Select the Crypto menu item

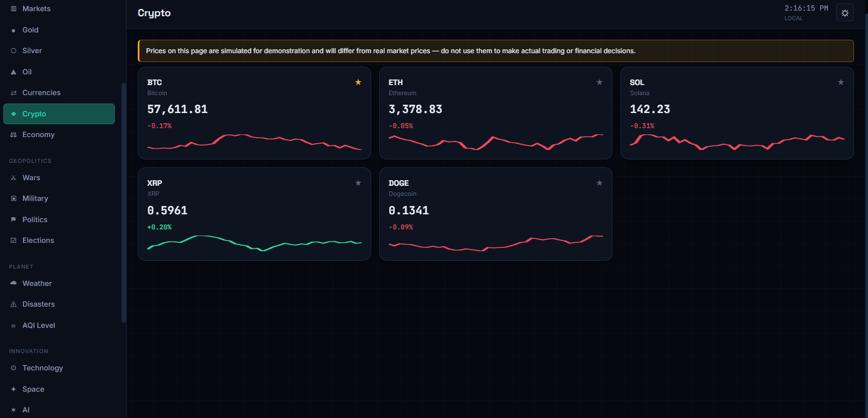click(59, 114)
